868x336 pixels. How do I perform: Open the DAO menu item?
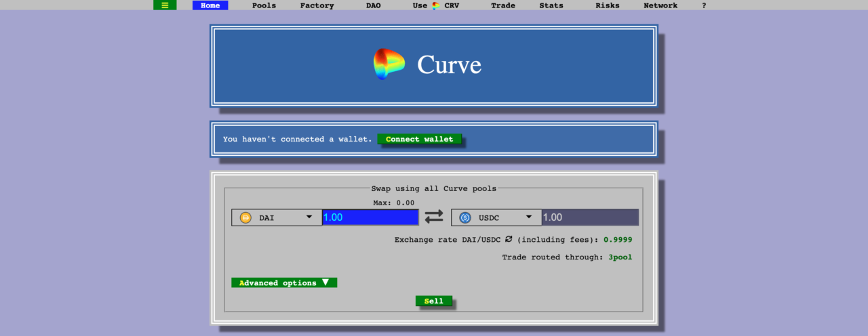pos(373,5)
